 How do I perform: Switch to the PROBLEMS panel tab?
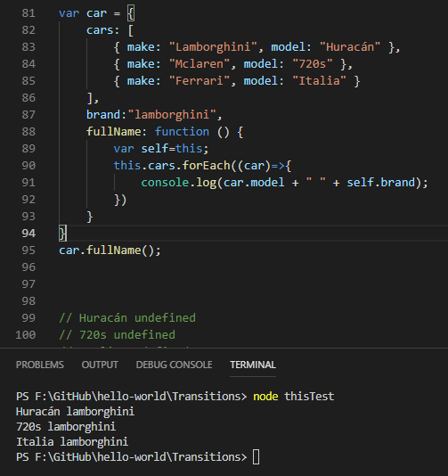click(40, 365)
